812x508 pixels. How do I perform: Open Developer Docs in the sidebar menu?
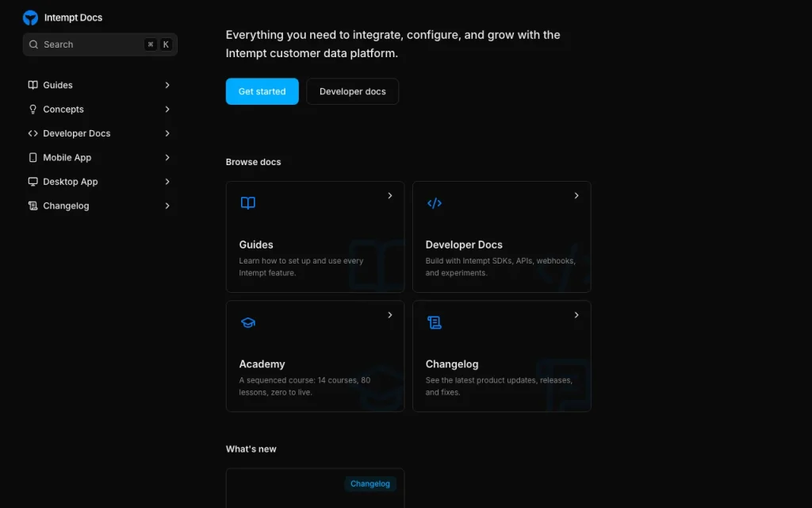100,133
